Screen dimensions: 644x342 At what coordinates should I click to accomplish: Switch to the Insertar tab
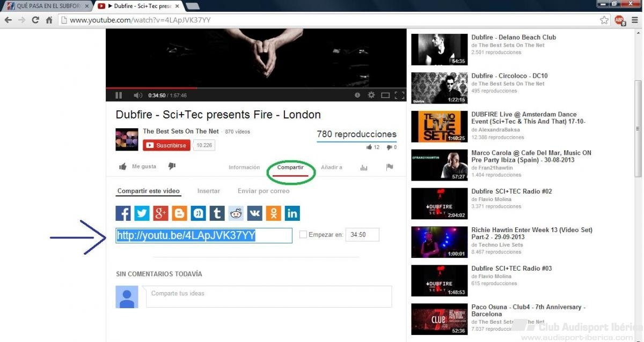coord(208,191)
